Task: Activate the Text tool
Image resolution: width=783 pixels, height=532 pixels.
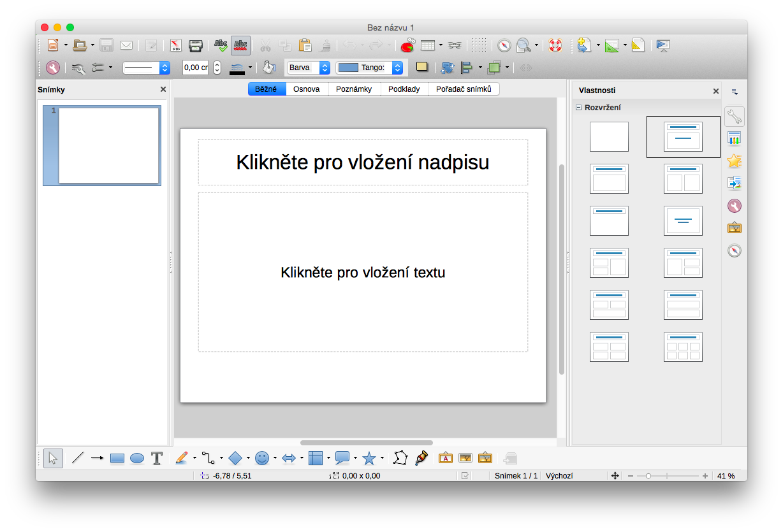Action: tap(157, 458)
